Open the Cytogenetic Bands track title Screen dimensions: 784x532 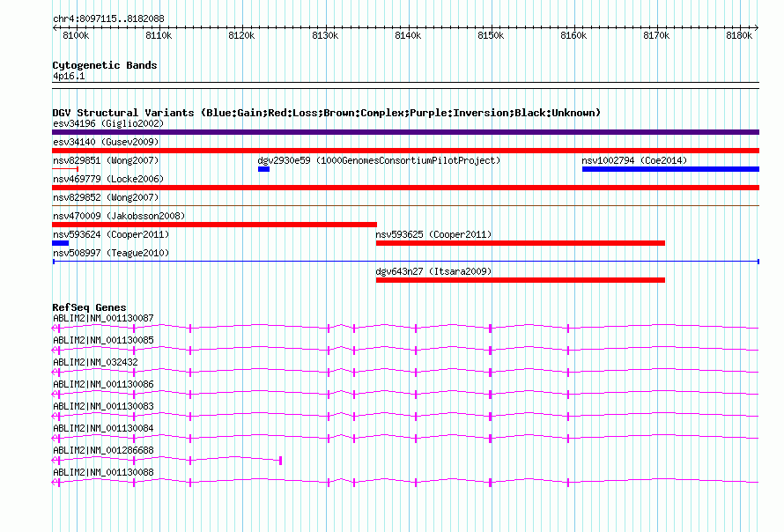tap(105, 65)
